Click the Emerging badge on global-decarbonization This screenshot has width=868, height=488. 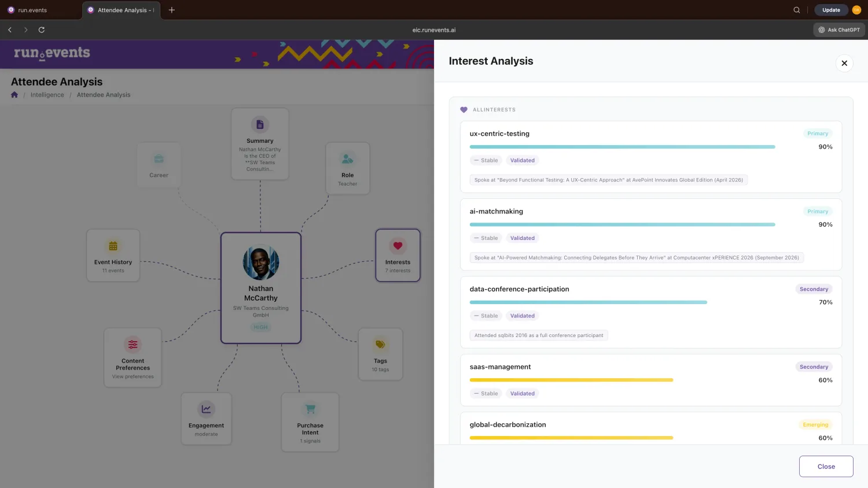pyautogui.click(x=815, y=425)
